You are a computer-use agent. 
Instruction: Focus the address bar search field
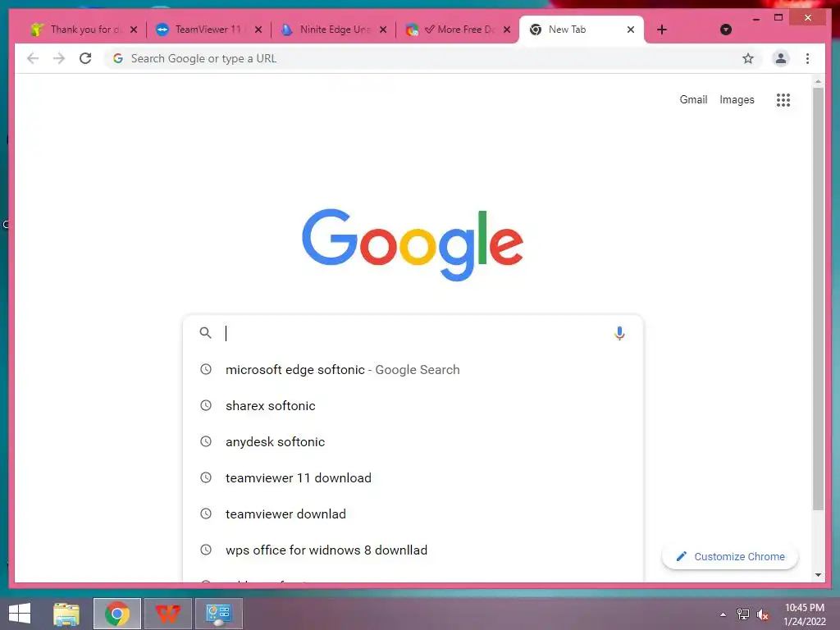431,58
